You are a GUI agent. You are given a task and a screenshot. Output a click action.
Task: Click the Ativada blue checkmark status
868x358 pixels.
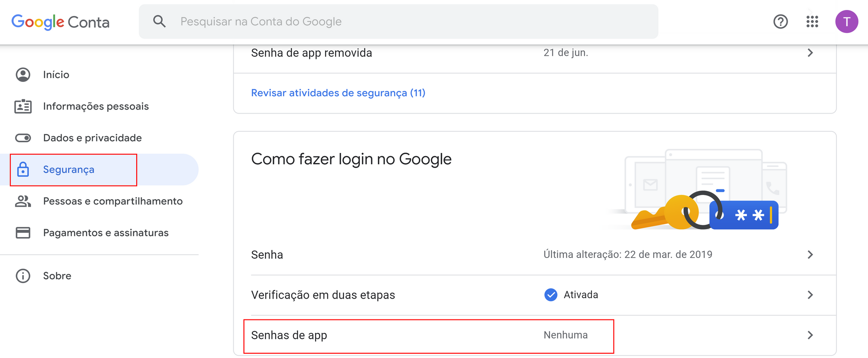click(551, 295)
